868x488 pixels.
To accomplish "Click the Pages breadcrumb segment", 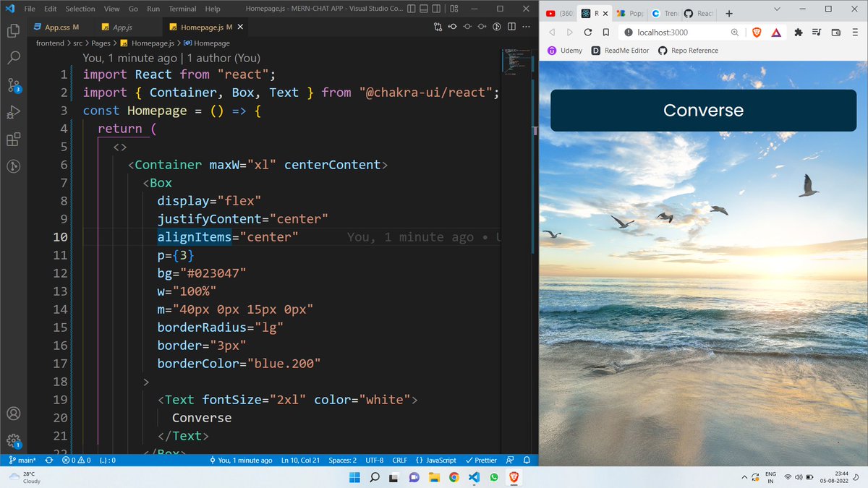I will (x=101, y=43).
